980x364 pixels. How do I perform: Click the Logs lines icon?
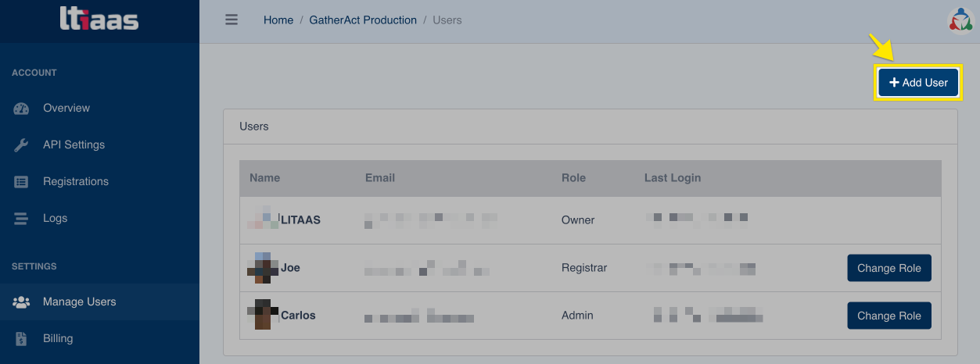coord(21,219)
